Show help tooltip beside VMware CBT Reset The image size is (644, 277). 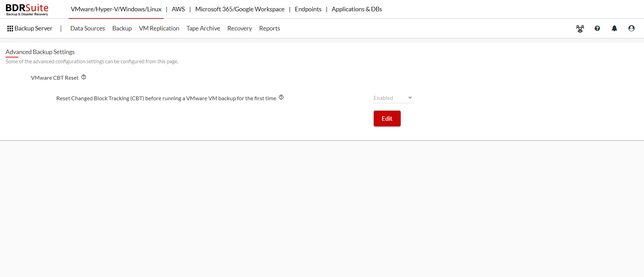click(84, 77)
